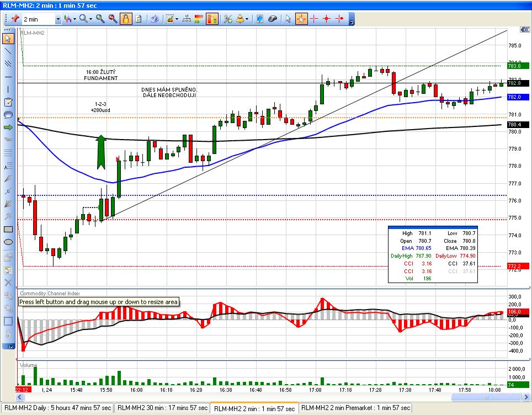532x415 pixels.
Task: Click the dotted selection rectangle icon
Action: [8, 321]
